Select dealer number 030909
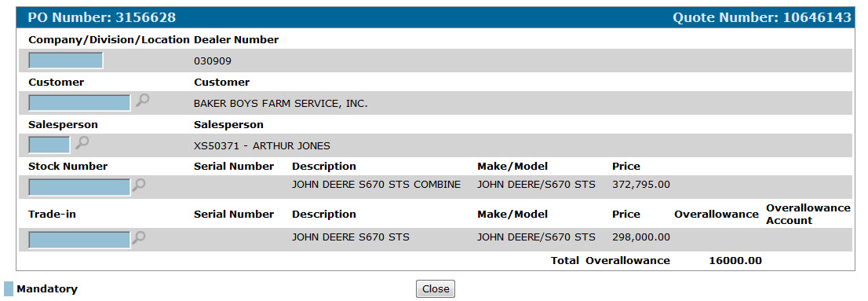Viewport: 868px width, 301px height. (x=213, y=61)
